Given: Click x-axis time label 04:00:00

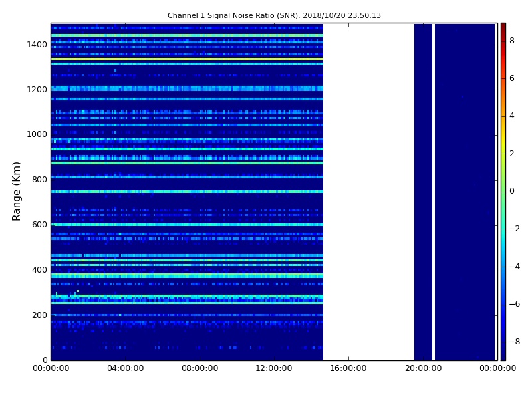Looking at the screenshot, I should pos(125,368).
